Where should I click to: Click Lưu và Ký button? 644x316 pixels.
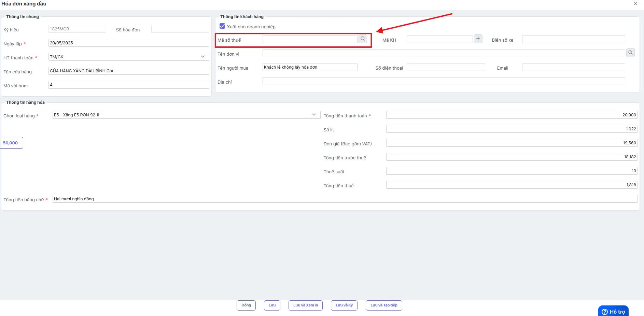(x=344, y=305)
